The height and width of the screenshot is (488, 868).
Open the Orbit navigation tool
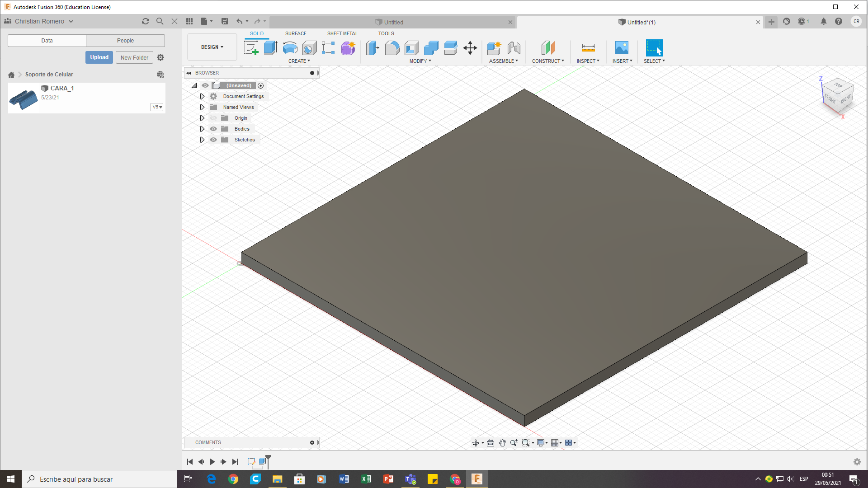[x=476, y=443]
